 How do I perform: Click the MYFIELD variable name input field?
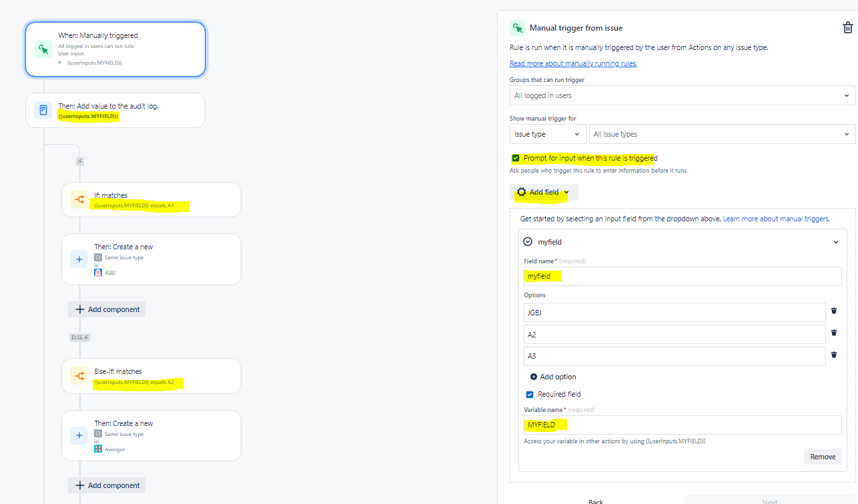click(x=682, y=425)
